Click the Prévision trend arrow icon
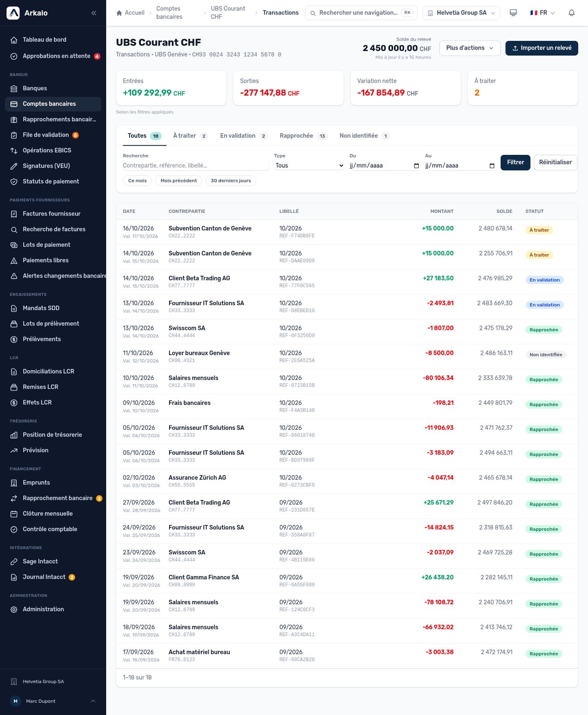Viewport: 588px width, 715px height. 14,451
